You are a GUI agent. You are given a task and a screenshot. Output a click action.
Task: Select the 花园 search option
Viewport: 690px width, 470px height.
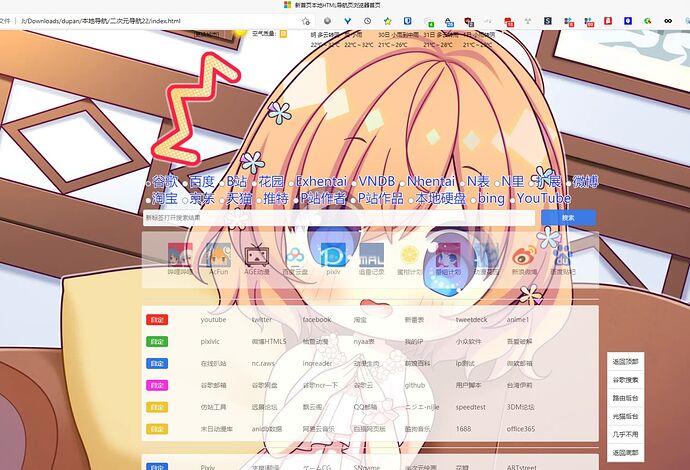[271, 181]
